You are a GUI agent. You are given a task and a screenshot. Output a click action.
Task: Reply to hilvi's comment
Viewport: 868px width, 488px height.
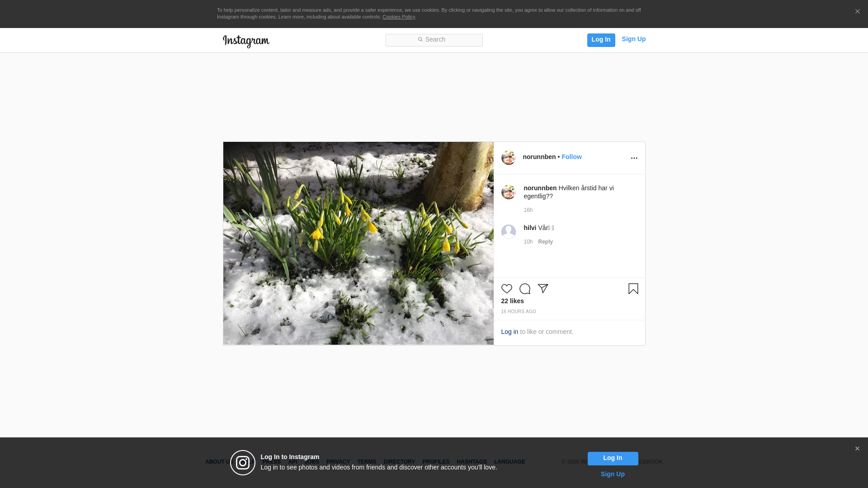545,242
